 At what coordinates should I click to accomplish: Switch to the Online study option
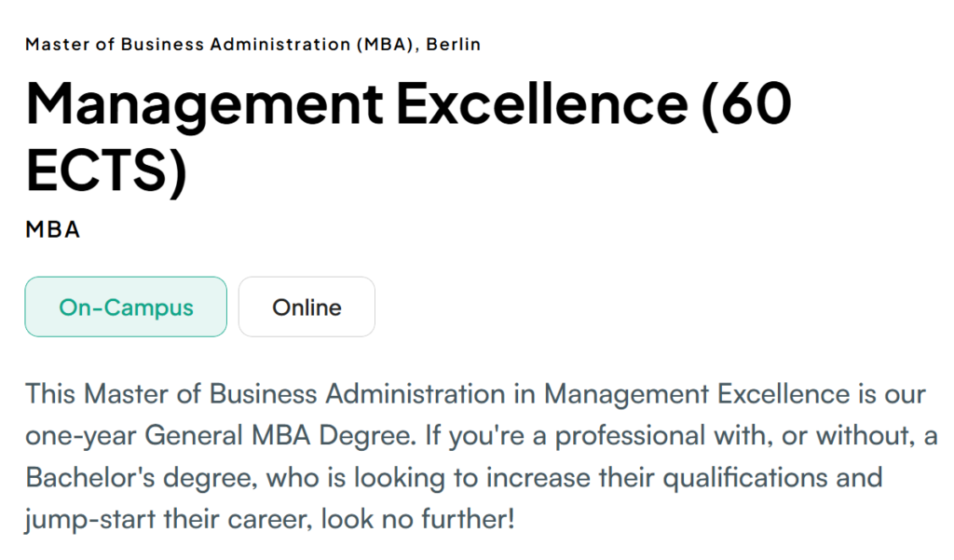point(307,307)
